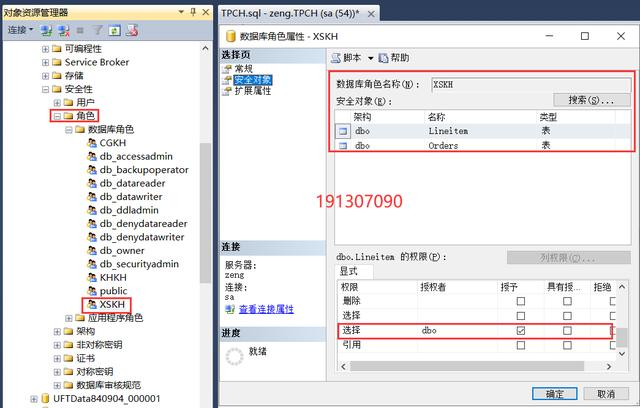Toggle 授予 checkbox for 引用 permission
Viewport: 640px width, 408px height.
521,345
